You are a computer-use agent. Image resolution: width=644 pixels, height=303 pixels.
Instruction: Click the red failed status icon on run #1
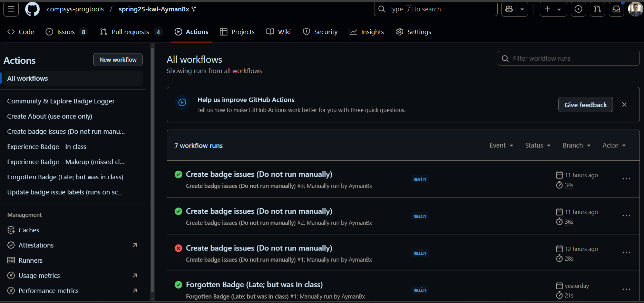click(178, 248)
